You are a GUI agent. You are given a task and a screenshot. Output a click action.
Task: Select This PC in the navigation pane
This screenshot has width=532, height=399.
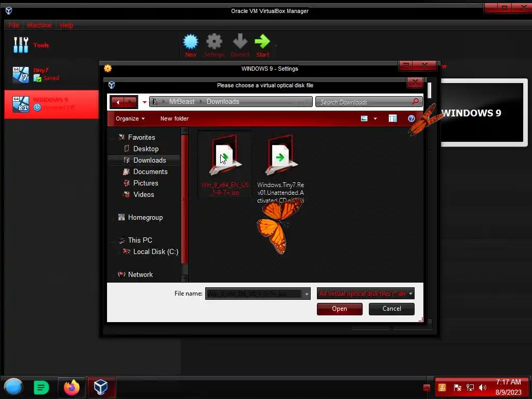coord(140,240)
